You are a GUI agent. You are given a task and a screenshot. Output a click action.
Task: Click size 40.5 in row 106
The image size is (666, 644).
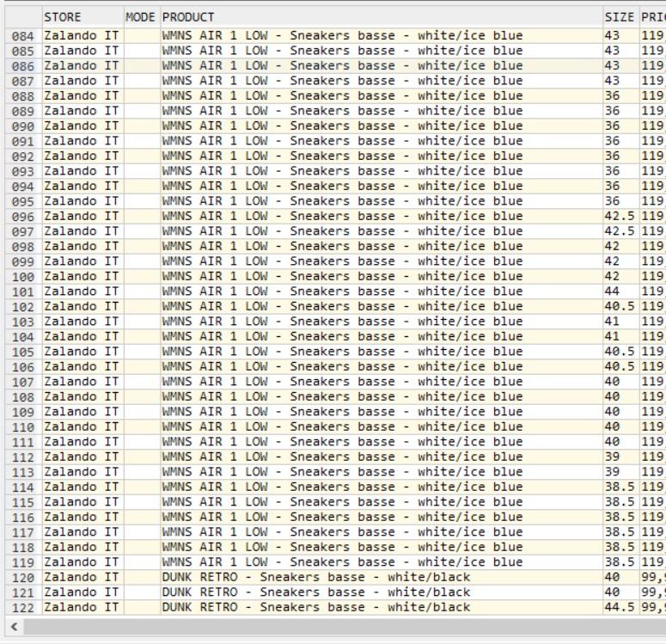pos(621,367)
